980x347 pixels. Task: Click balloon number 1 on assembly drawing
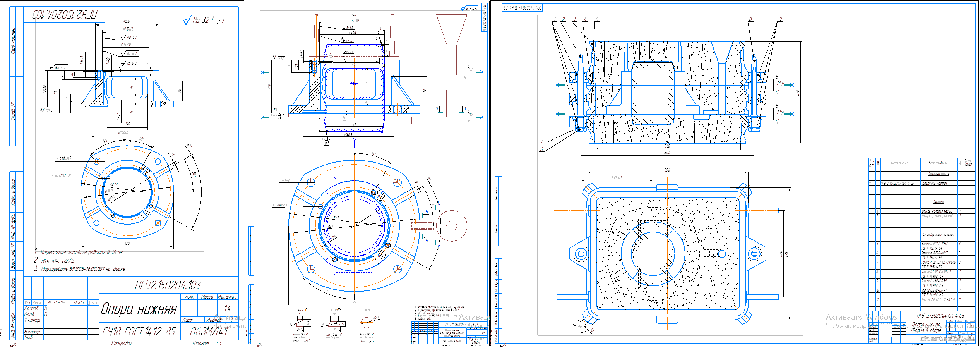click(x=555, y=19)
